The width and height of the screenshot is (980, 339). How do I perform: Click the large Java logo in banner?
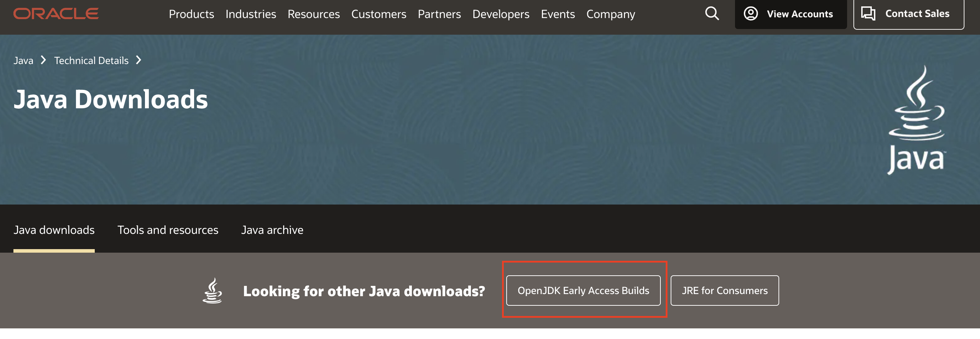[x=916, y=120]
